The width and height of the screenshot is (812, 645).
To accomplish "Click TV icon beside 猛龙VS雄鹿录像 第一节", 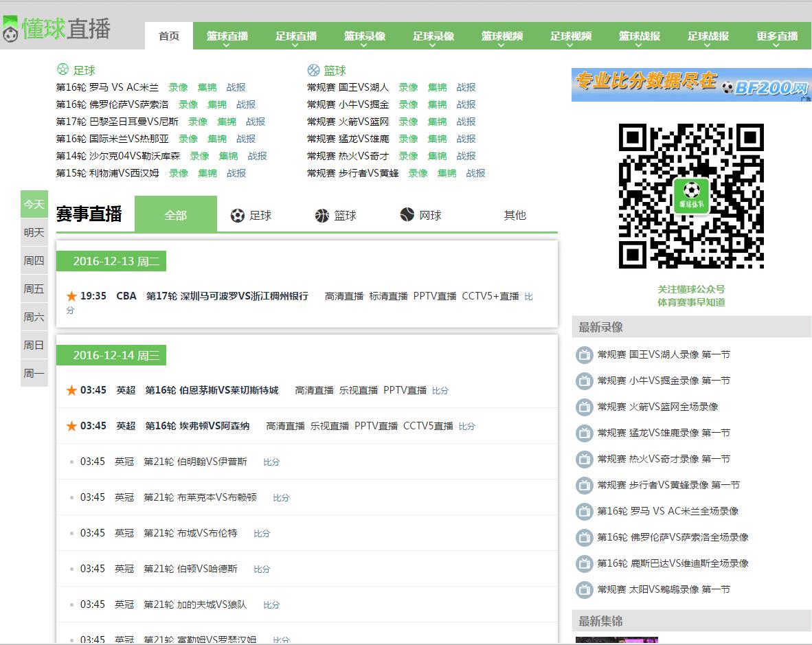I will (x=584, y=433).
